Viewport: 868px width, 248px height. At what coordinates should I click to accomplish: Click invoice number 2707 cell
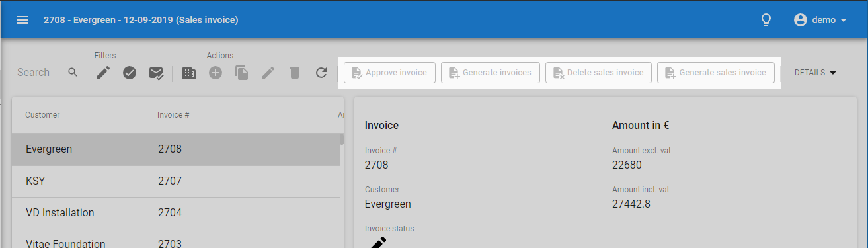click(x=170, y=181)
